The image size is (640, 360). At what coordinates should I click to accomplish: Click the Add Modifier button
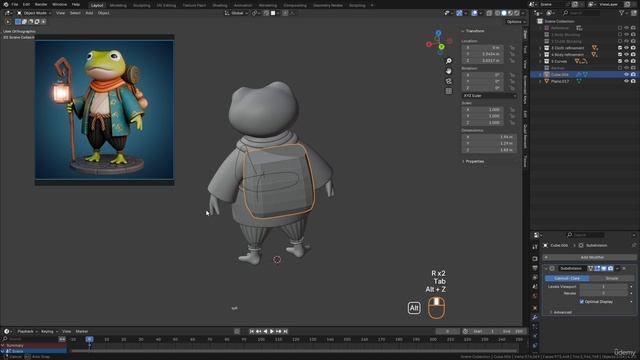[590, 258]
